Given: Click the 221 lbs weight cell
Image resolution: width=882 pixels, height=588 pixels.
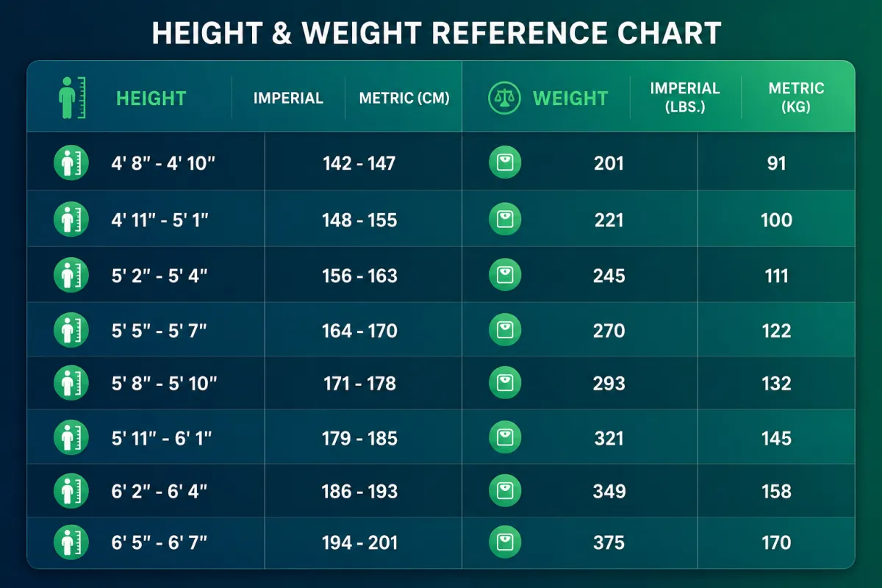Looking at the screenshot, I should [x=609, y=220].
